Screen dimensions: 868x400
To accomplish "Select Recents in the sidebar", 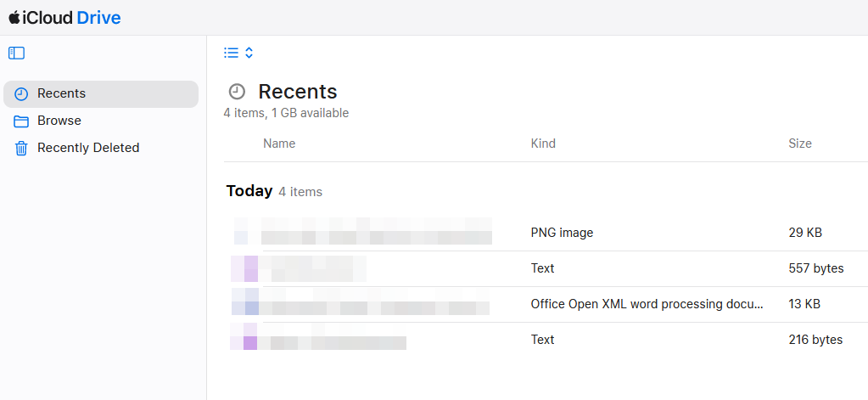I will 61,93.
